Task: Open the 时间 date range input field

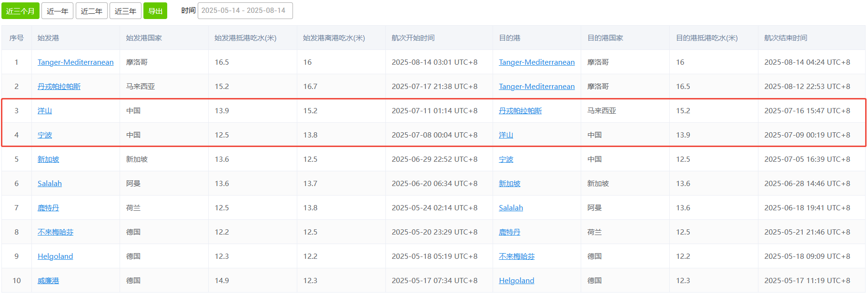Action: (x=245, y=10)
